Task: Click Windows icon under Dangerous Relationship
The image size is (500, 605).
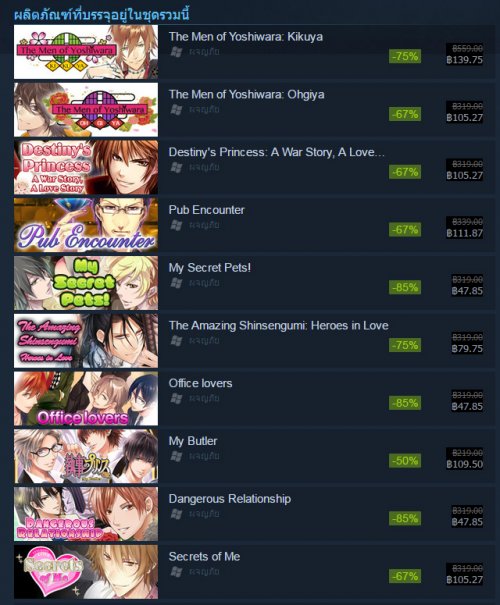Action: tap(176, 514)
